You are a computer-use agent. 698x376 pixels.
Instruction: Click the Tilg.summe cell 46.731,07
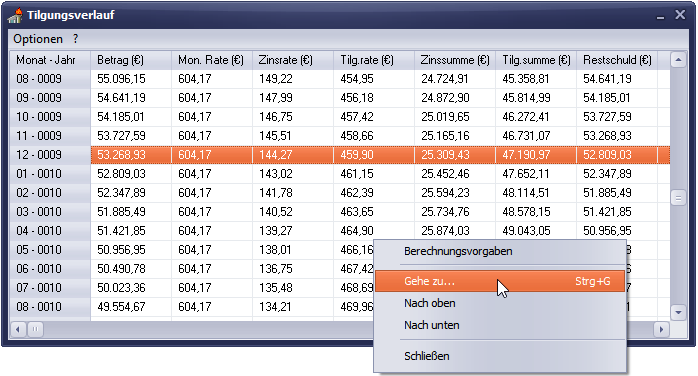tap(536, 136)
